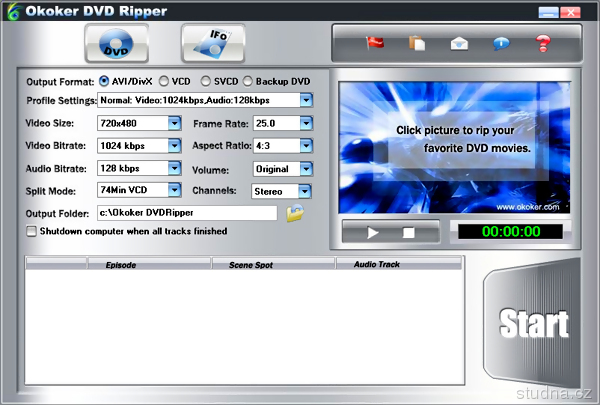Click the 00:00:00 timer display

tap(510, 232)
